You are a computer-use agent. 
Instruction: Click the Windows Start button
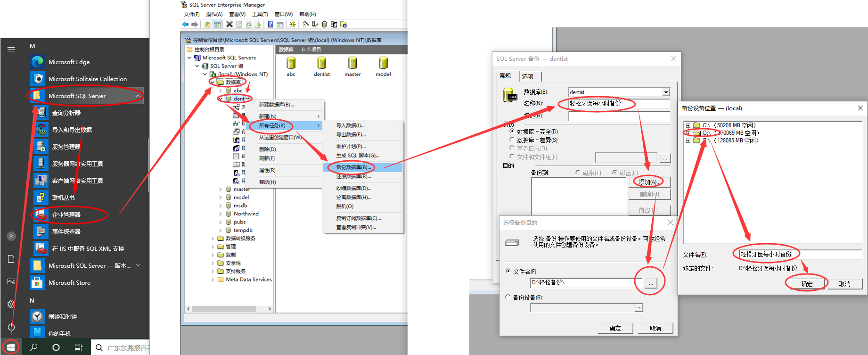coord(11,347)
